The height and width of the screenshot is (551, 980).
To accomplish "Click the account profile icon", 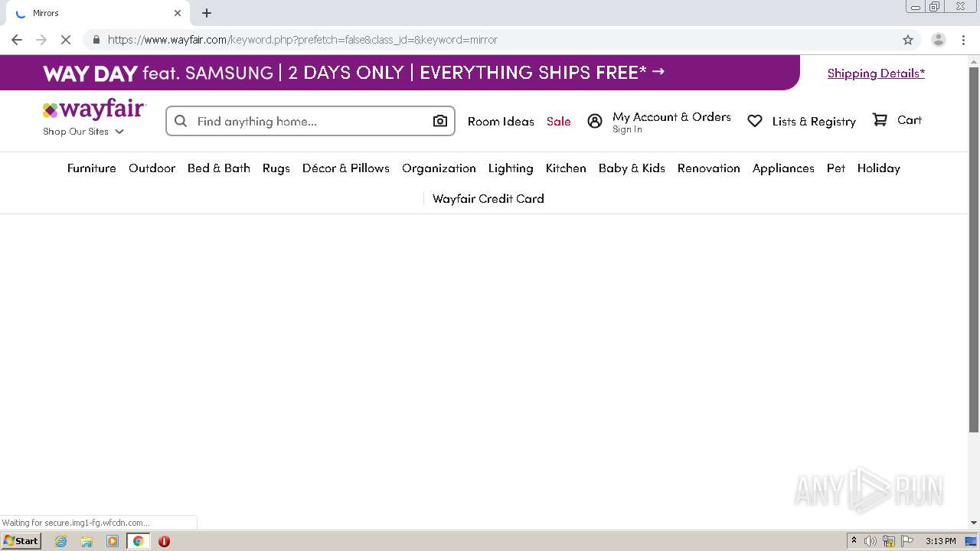I will 595,121.
